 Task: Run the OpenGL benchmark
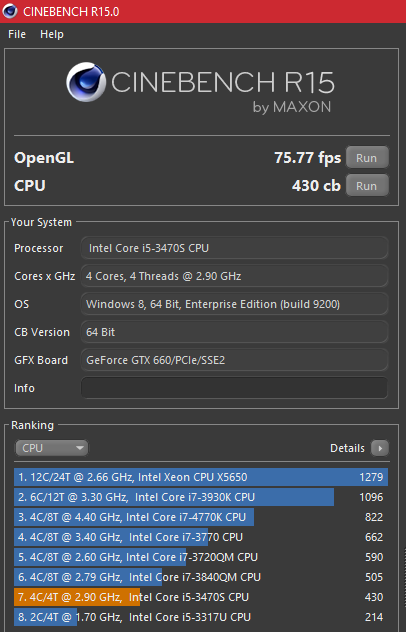[367, 158]
